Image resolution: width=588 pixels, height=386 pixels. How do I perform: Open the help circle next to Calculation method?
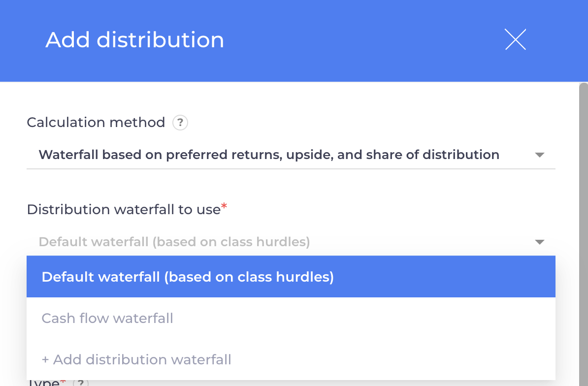[180, 123]
